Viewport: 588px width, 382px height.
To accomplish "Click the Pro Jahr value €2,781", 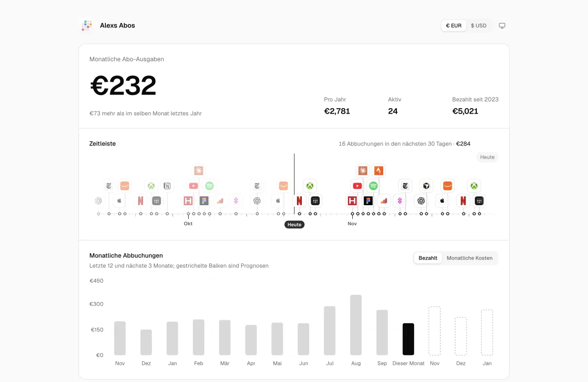I will [x=337, y=111].
